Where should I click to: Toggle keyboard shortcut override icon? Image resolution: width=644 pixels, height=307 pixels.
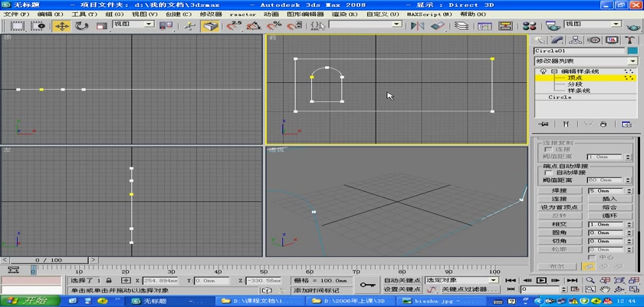(x=210, y=26)
